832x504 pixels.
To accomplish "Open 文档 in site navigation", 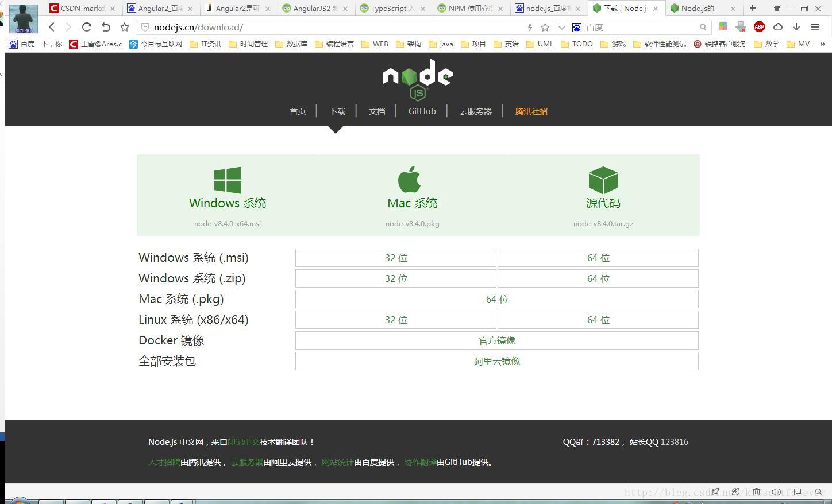I will click(x=377, y=111).
